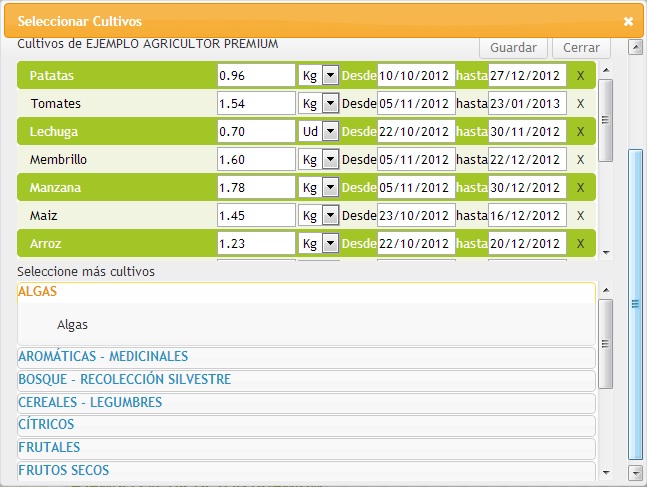Click the Tomates price field
This screenshot has height=487, width=647.
(x=256, y=104)
